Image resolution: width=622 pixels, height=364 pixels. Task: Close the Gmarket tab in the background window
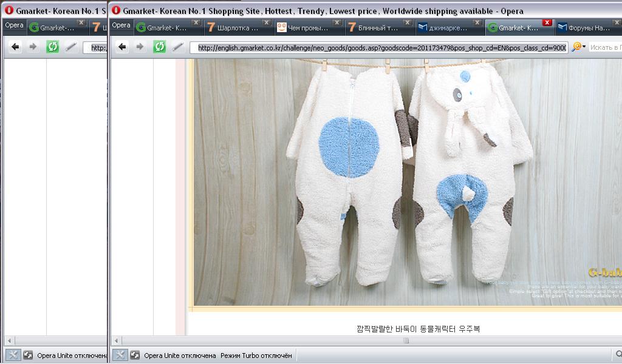(81, 22)
